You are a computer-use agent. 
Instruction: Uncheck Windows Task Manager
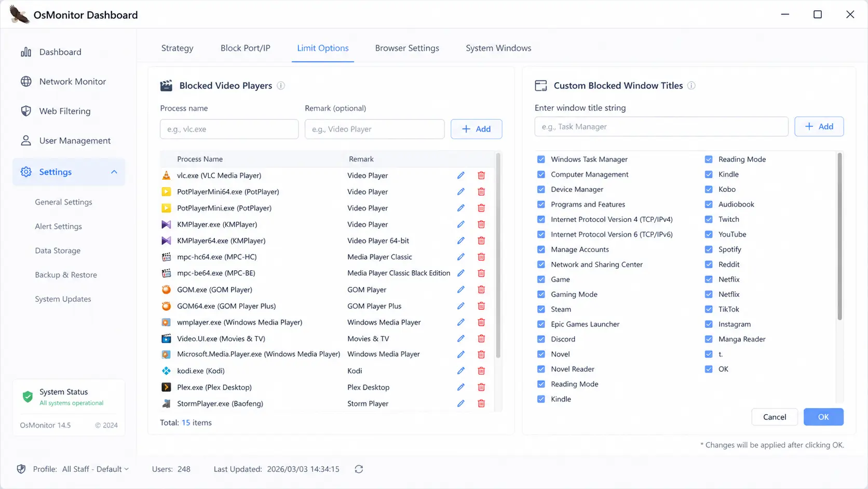click(541, 159)
